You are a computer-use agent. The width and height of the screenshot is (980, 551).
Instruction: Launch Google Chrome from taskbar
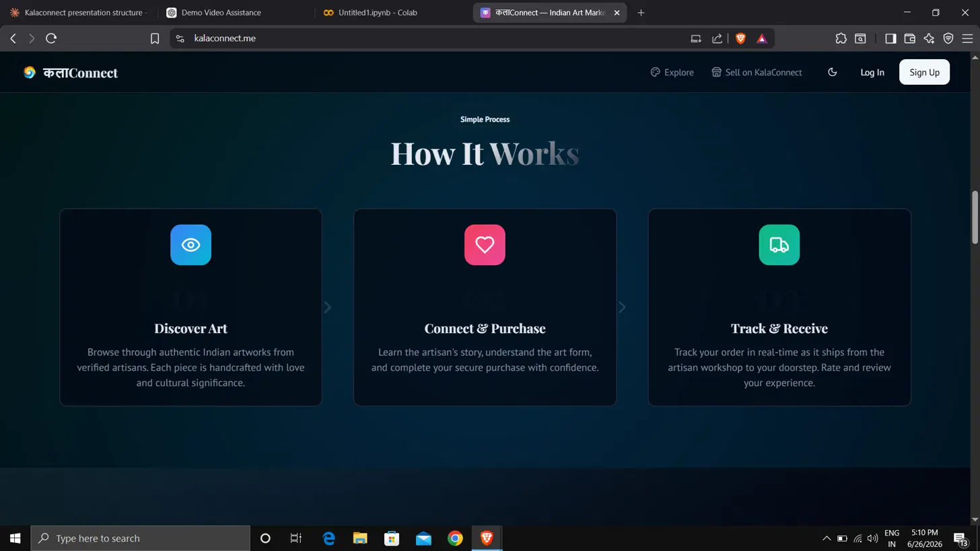pyautogui.click(x=455, y=538)
